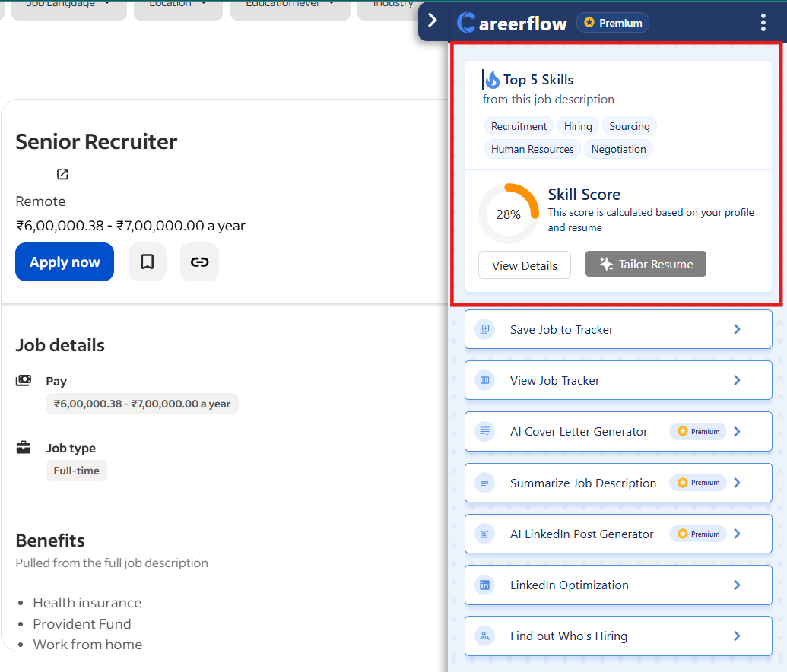The width and height of the screenshot is (787, 672).
Task: Select the Recruitment skill tag
Action: (518, 125)
